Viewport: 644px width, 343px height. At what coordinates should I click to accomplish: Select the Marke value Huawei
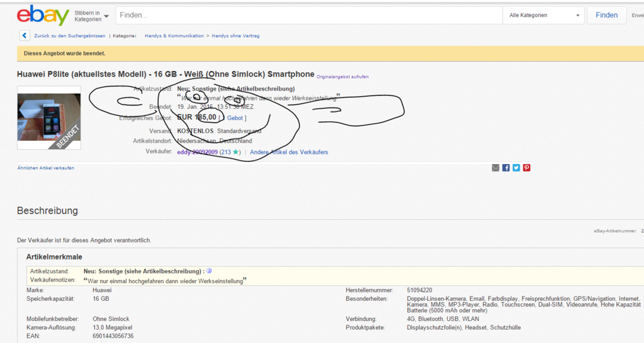point(102,290)
